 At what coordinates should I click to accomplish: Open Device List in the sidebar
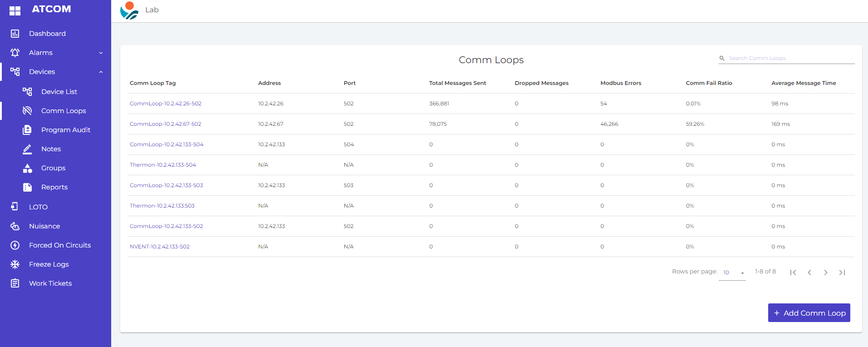coord(59,92)
